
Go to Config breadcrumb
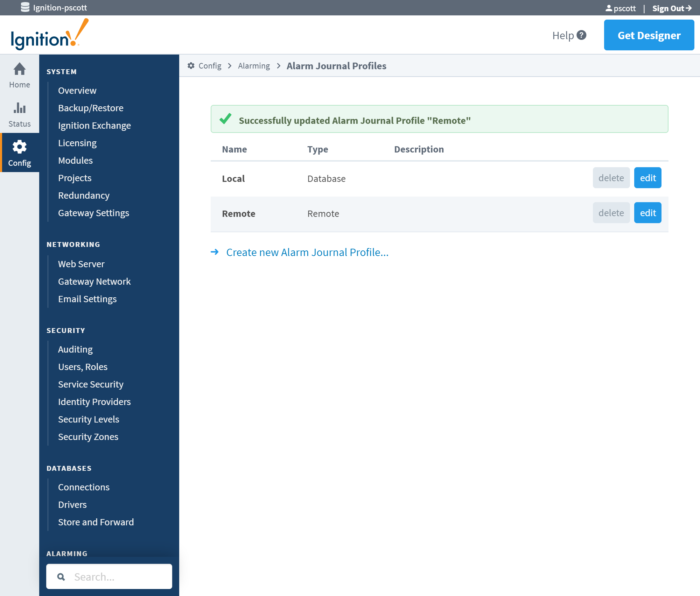pyautogui.click(x=210, y=66)
